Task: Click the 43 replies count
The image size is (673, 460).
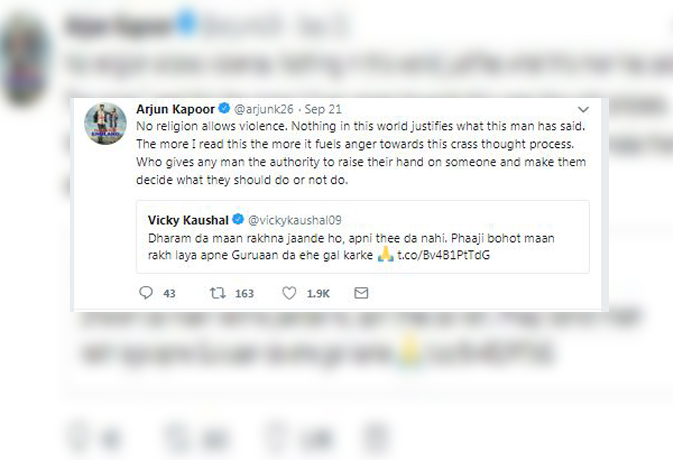Action: click(169, 293)
